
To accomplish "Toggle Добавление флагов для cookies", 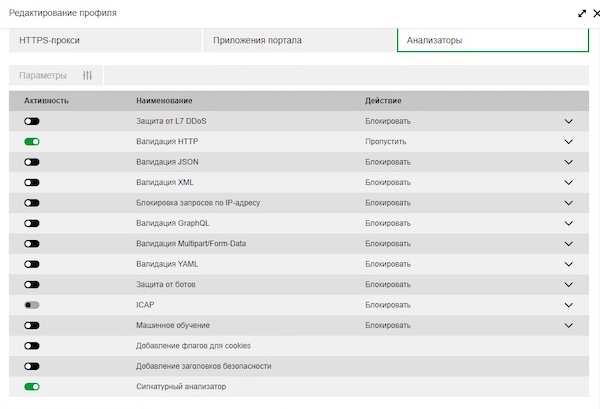I will pos(32,346).
